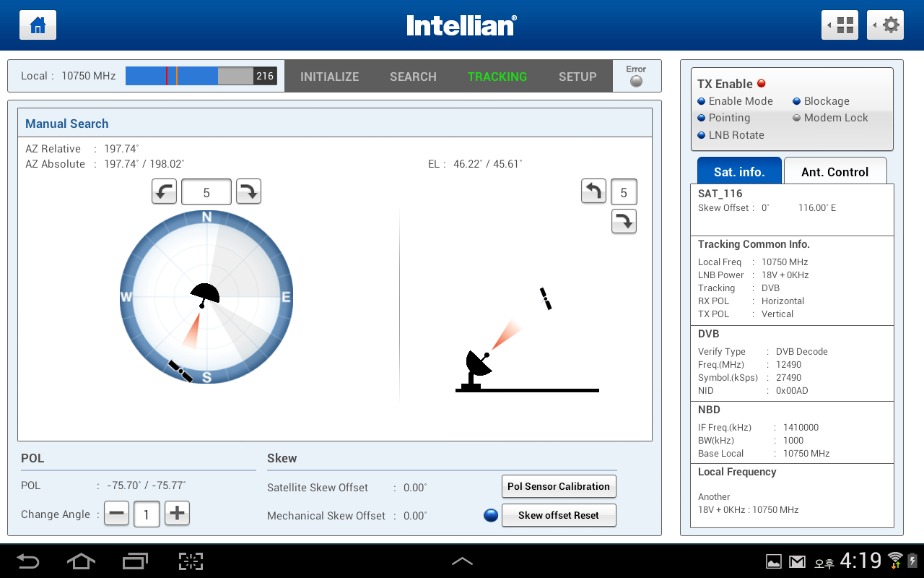Screen dimensions: 924x578
Task: Switch to INITIALIZE mode tab
Action: pos(329,77)
